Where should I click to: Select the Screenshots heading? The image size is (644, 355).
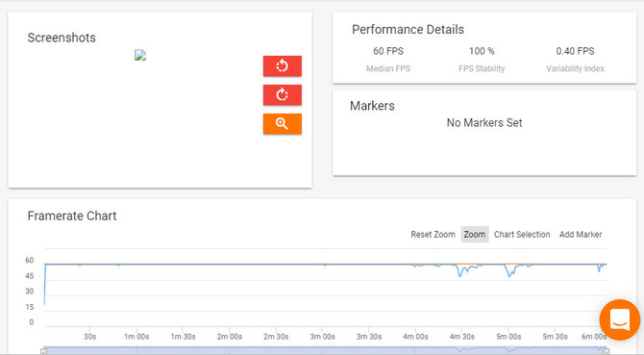[x=62, y=38]
